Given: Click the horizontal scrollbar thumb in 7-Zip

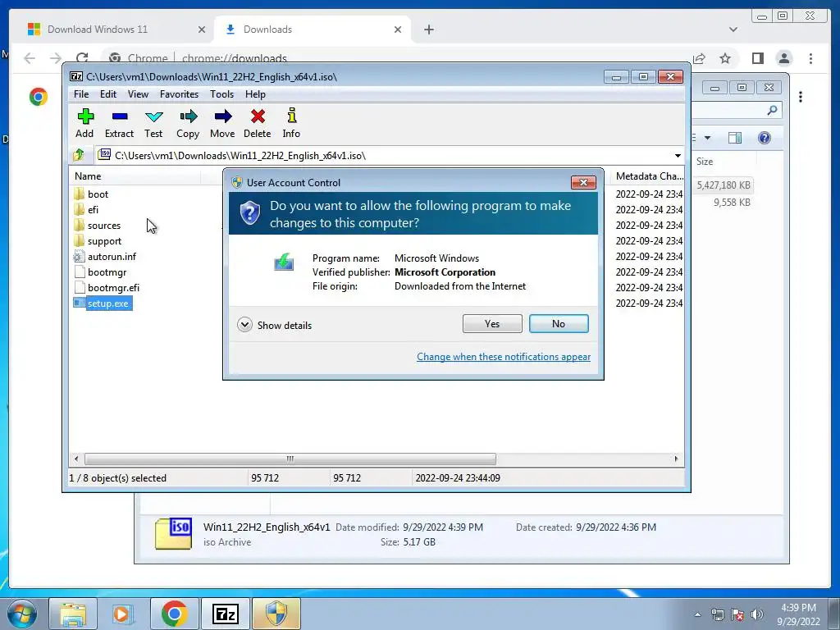Looking at the screenshot, I should 290,459.
